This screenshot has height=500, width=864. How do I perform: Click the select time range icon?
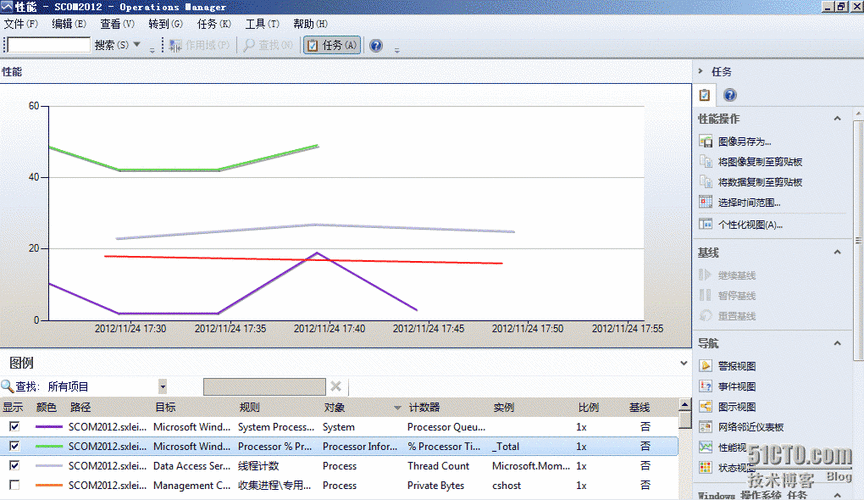tap(706, 202)
